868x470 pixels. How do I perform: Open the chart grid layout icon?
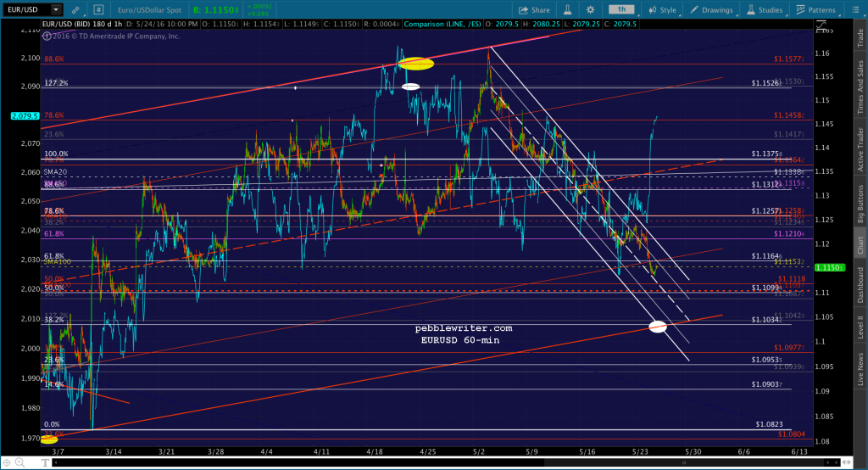[x=98, y=9]
